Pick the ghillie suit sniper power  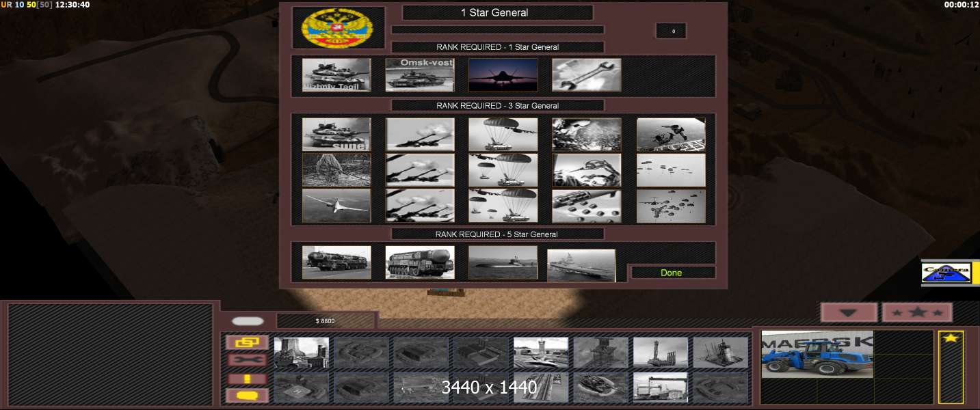point(336,170)
